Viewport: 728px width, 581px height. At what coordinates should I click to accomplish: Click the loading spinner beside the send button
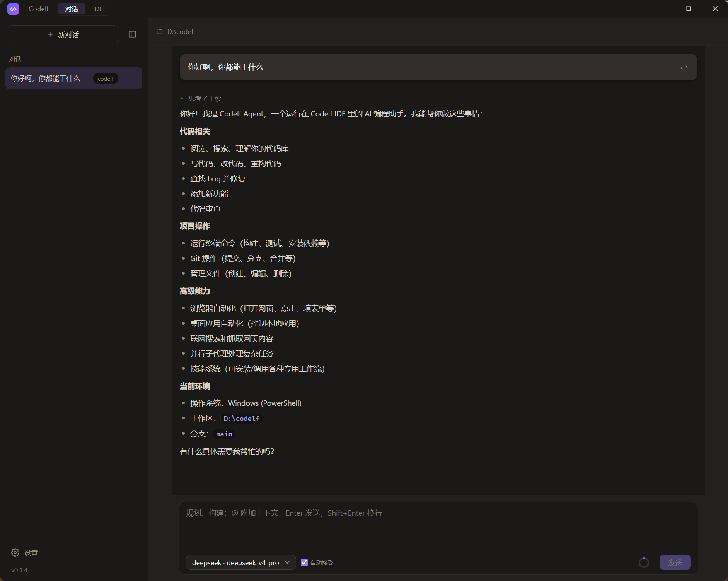tap(644, 562)
